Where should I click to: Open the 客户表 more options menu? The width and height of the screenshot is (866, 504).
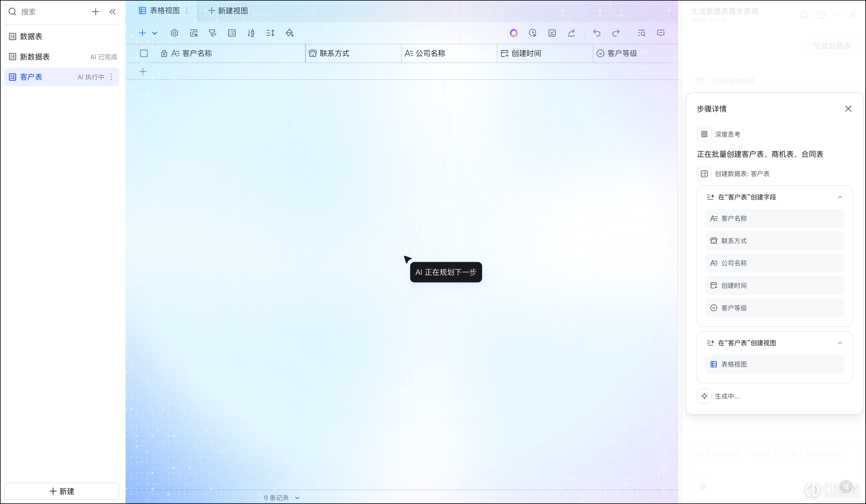pos(111,77)
